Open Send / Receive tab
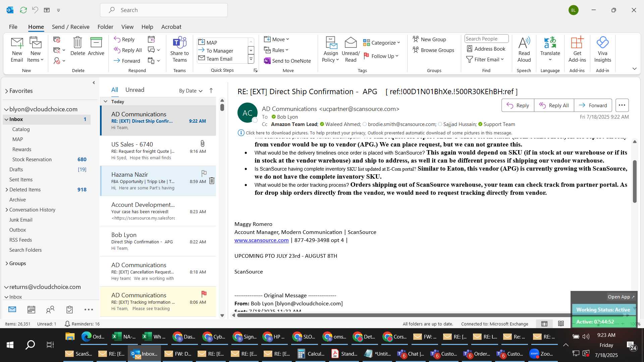The height and width of the screenshot is (362, 644). tap(70, 27)
